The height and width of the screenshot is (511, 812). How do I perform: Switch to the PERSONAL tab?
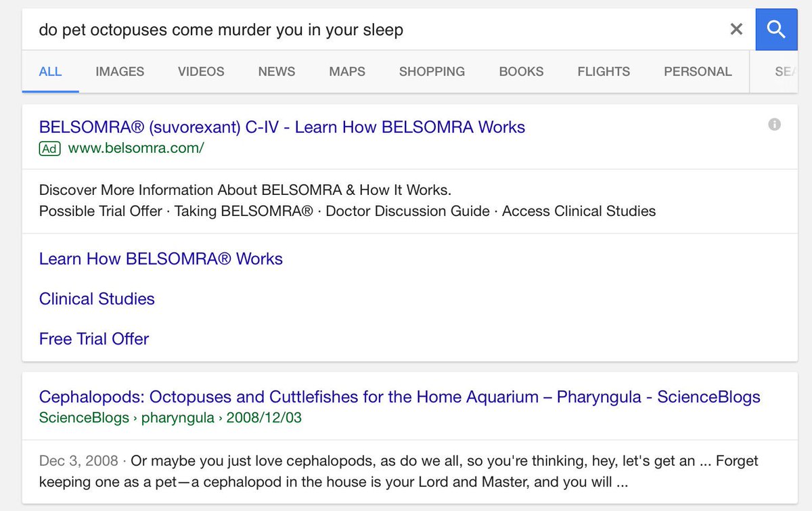coord(698,71)
